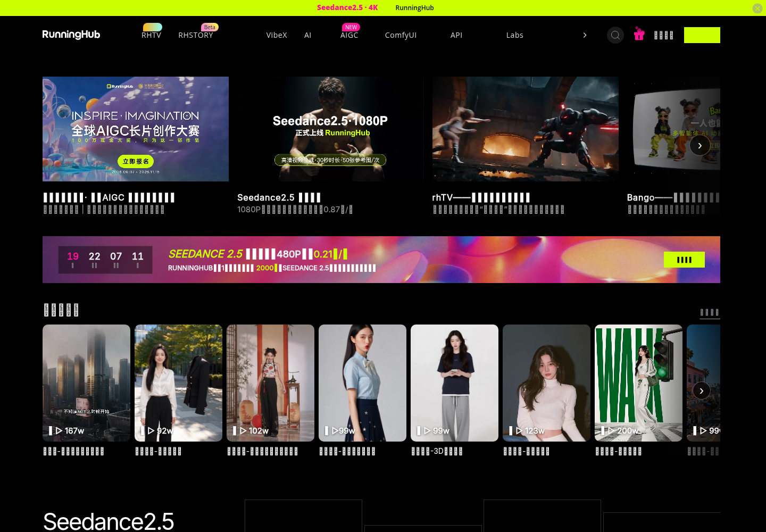Close the top Seedance2.5 announcement bar
Screen dimensions: 766x532
(x=757, y=8)
